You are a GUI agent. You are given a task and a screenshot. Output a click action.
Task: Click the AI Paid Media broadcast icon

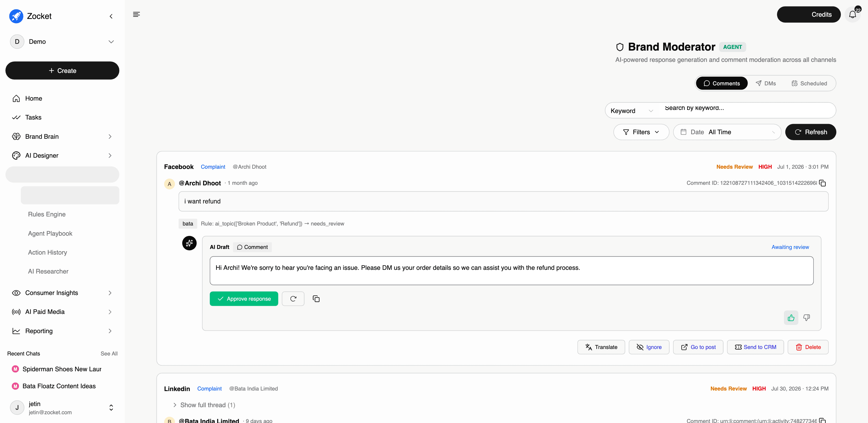tap(16, 312)
